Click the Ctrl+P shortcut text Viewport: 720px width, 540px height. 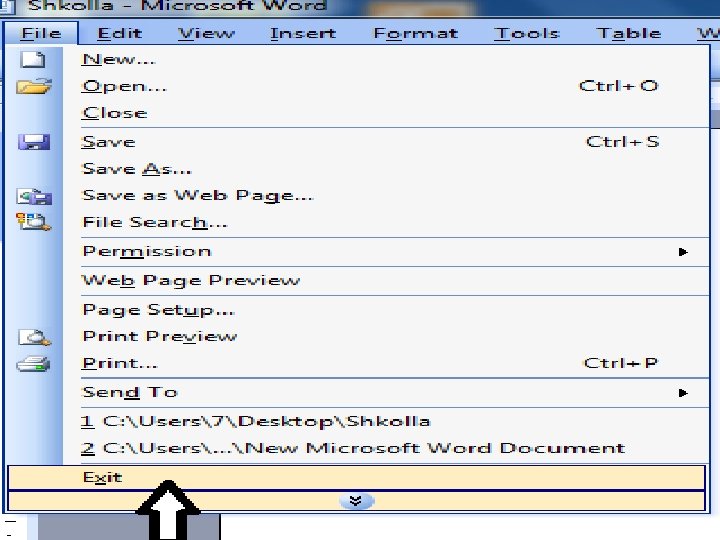pyautogui.click(x=620, y=363)
